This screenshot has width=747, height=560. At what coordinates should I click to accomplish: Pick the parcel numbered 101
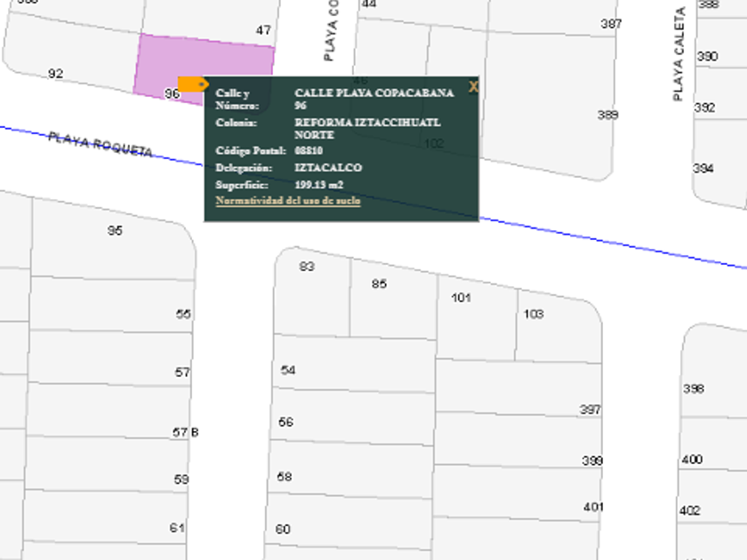pyautogui.click(x=462, y=298)
